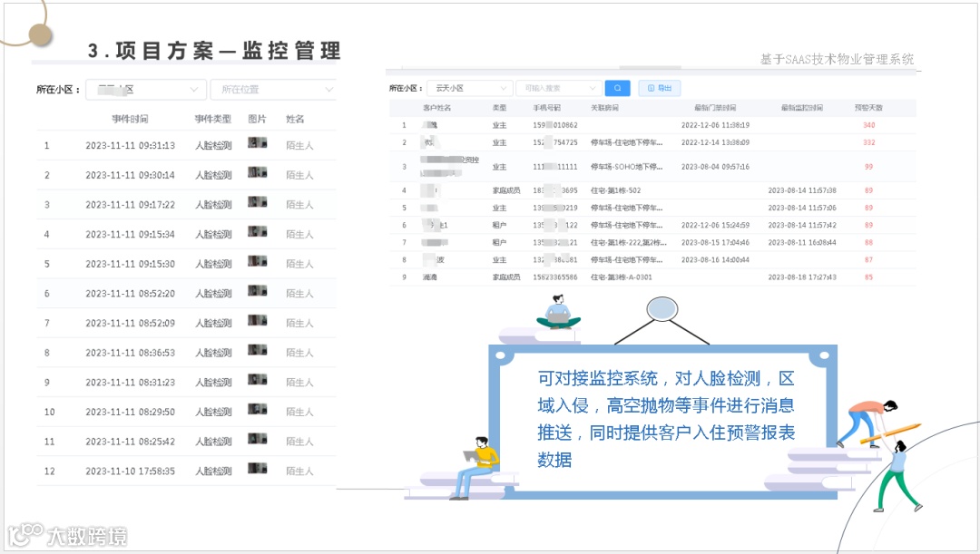Click the 最新监控时间 column header
Screen dimensions: 980x554
(x=802, y=107)
